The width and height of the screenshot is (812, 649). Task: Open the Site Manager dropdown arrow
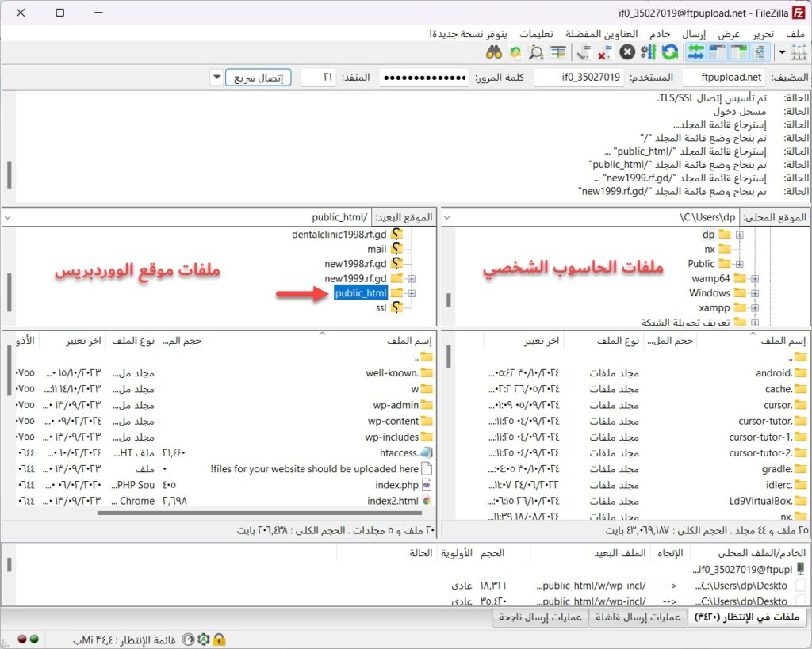point(782,52)
